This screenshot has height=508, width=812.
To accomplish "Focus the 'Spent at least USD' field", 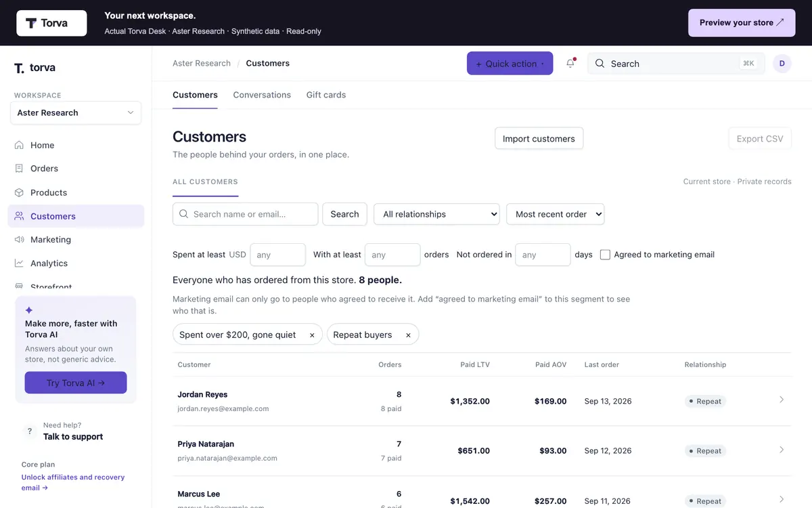I will pos(277,255).
